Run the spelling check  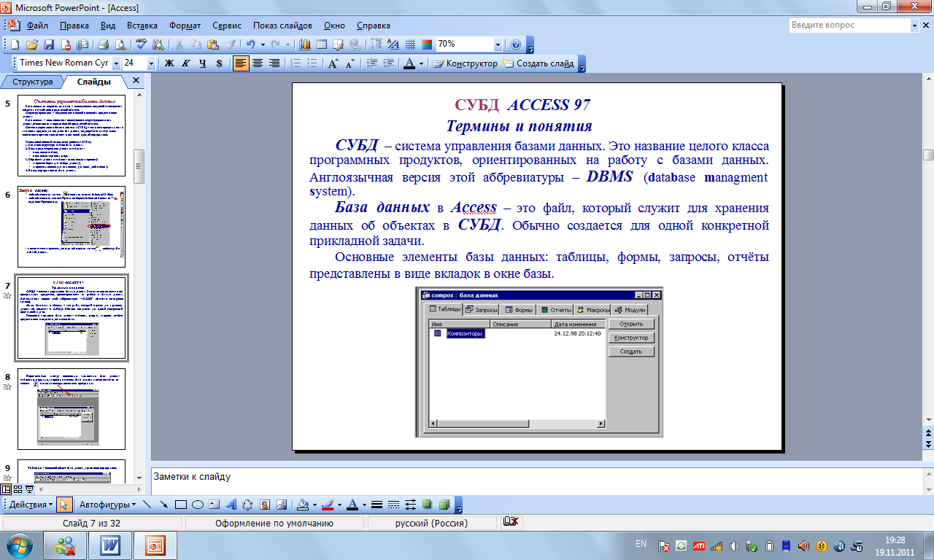(x=142, y=44)
